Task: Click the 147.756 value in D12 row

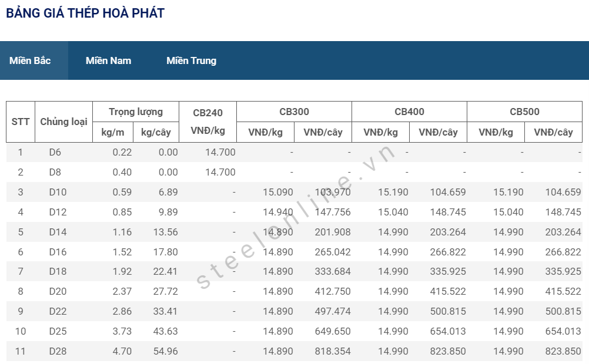Action: (333, 212)
